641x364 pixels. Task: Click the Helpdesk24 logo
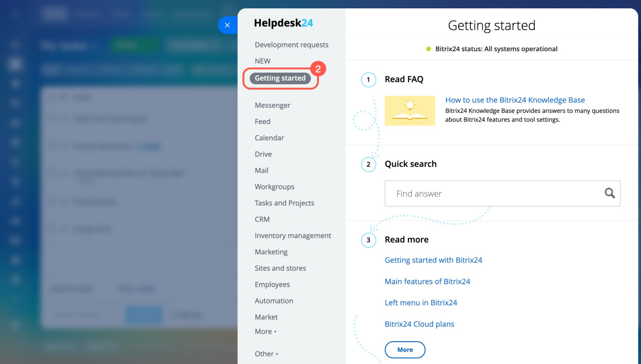pos(283,23)
